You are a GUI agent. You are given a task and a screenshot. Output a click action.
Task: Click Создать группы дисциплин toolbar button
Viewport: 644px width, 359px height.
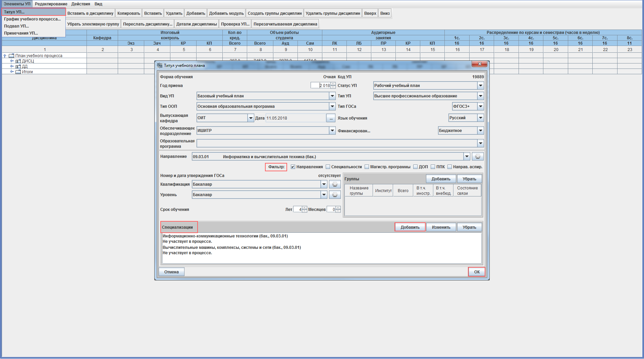(275, 13)
